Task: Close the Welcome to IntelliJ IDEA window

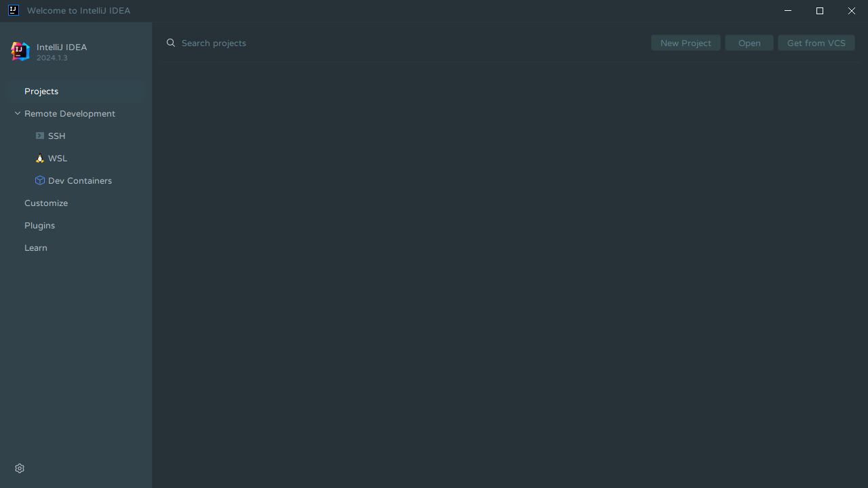Action: point(852,11)
